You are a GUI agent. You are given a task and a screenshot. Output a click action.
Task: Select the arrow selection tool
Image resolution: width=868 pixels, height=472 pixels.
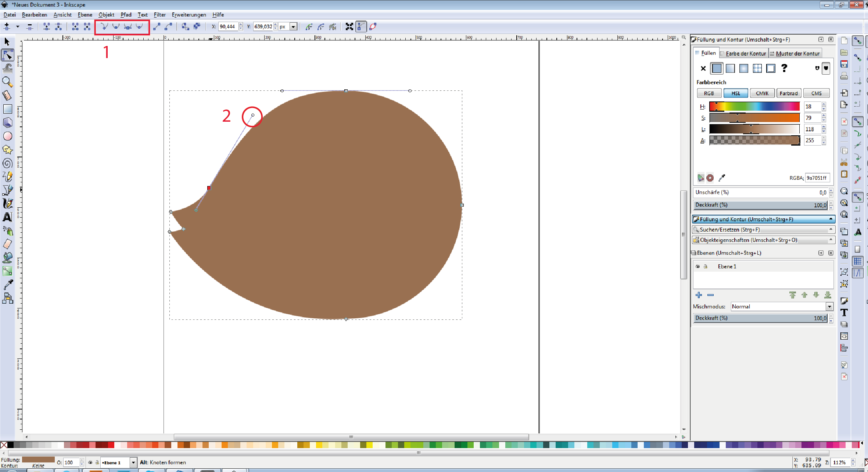point(7,42)
